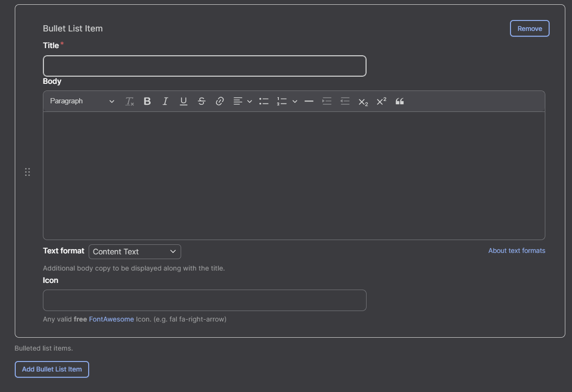Viewport: 572px width, 392px height.
Task: Insert a numbered list
Action: point(282,101)
